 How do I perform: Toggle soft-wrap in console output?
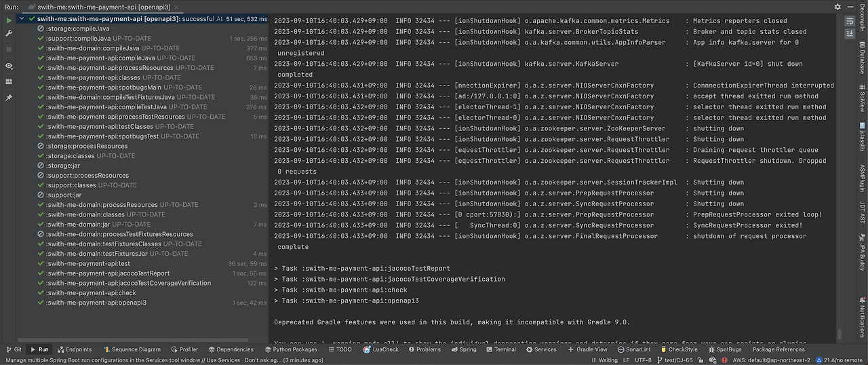pos(850,22)
